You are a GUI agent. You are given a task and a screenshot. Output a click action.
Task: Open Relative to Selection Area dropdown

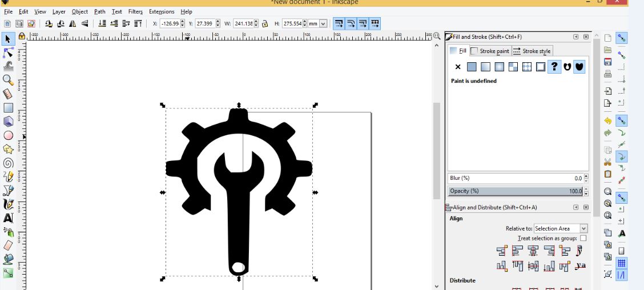(x=561, y=228)
